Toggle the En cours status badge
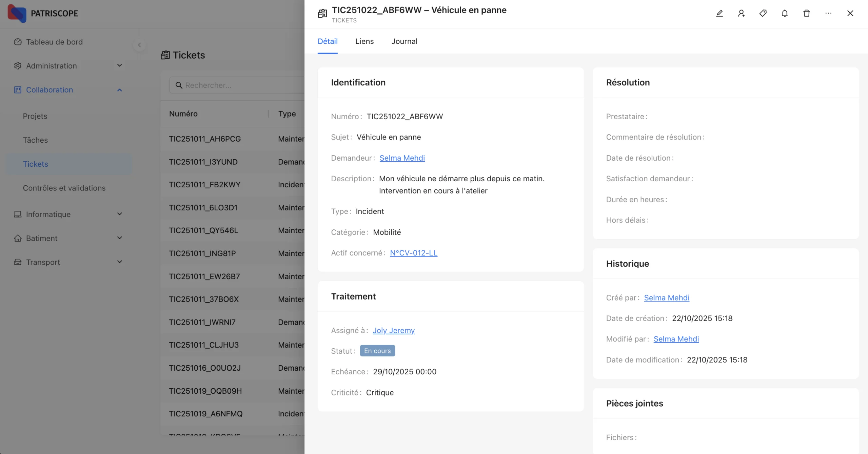The width and height of the screenshot is (868, 454). (x=377, y=351)
